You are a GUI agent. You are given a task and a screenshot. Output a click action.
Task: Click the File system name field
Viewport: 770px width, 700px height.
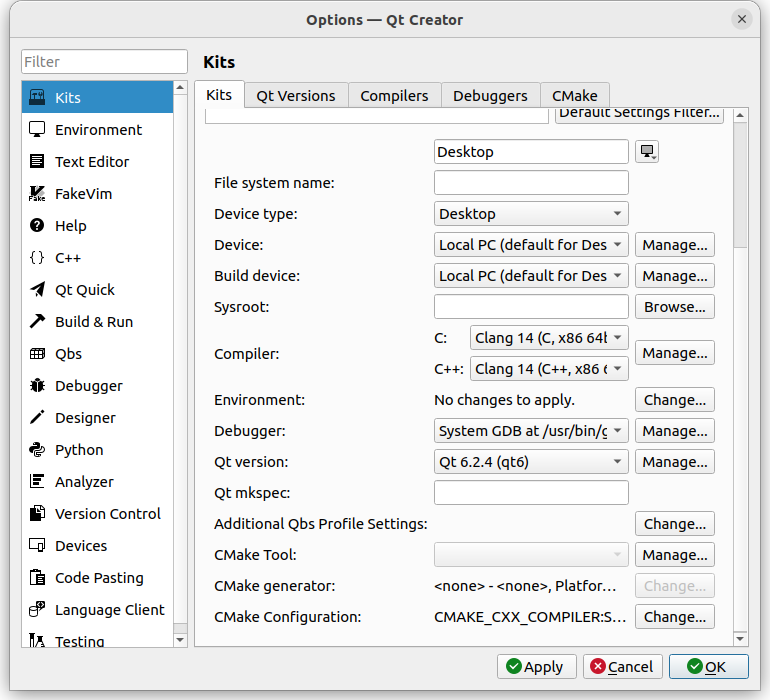pos(531,183)
